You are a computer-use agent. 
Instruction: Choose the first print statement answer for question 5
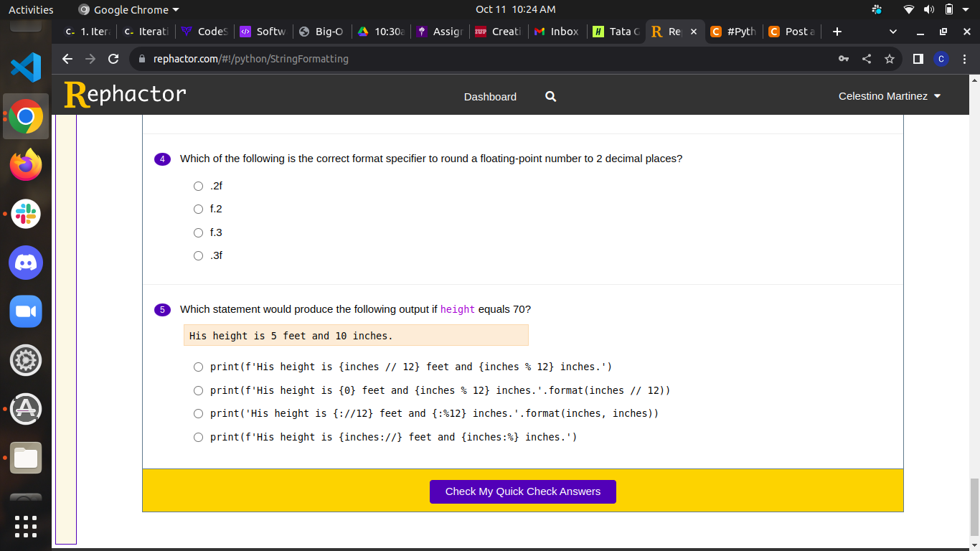pos(198,367)
